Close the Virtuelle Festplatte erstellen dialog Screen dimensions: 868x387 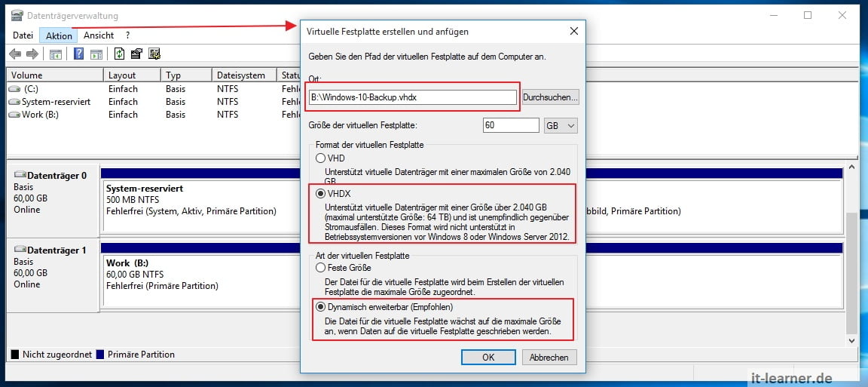coord(574,32)
